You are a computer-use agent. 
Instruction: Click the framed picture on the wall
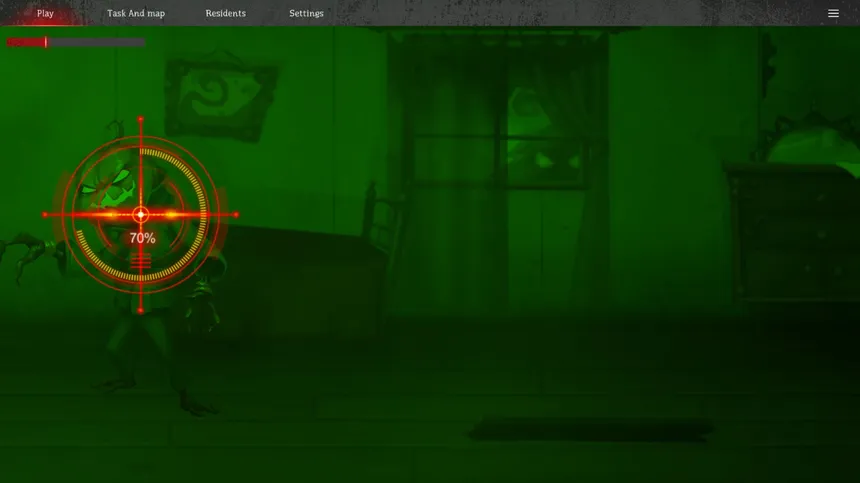(220, 98)
